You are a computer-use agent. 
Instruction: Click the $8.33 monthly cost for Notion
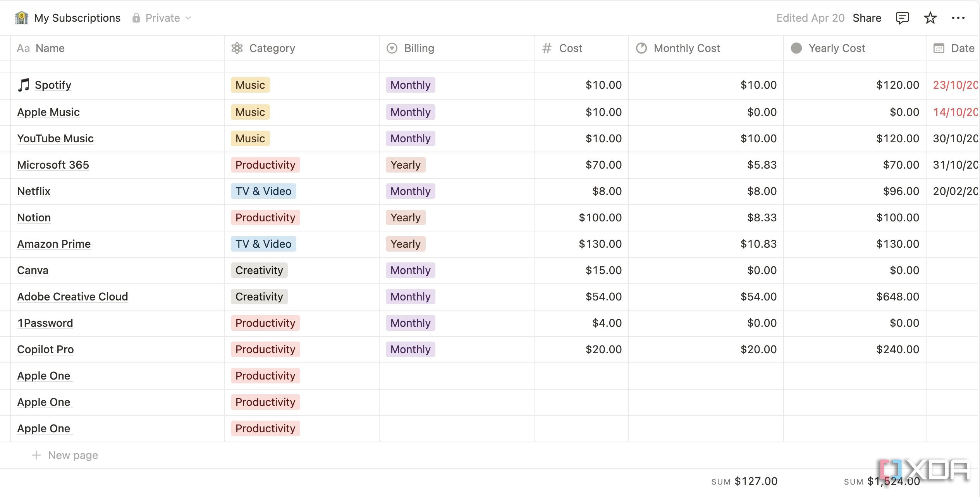pos(762,217)
